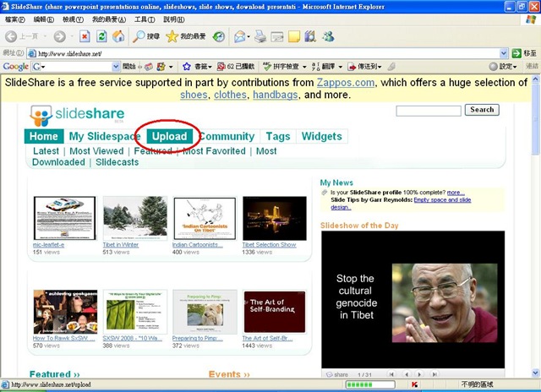Open the Google bookmarks dropdown arrow

point(210,67)
